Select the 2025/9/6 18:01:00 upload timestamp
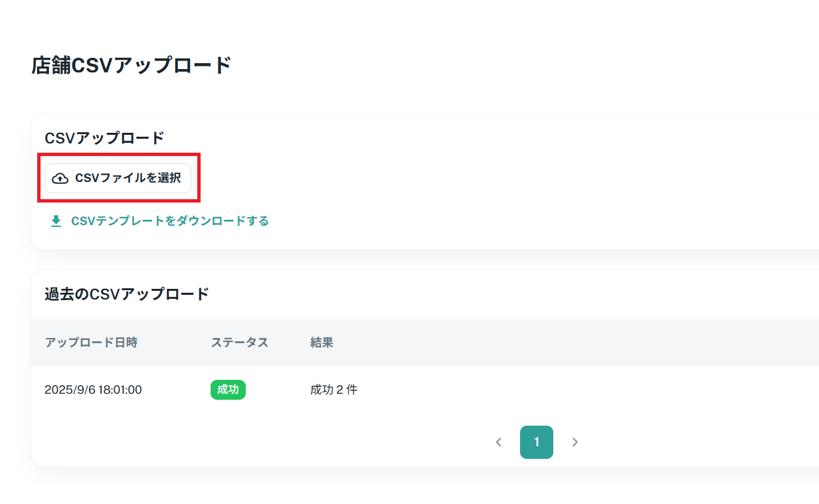819x504 pixels. tap(93, 390)
